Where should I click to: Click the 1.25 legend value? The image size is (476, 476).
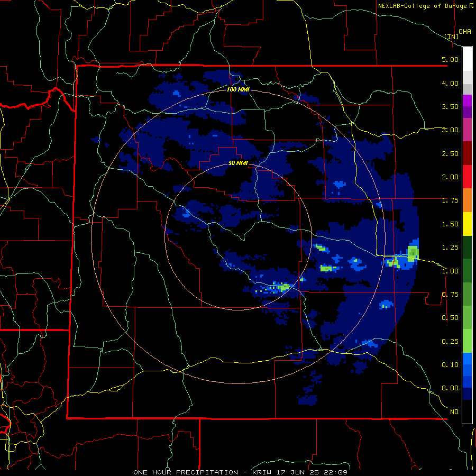click(450, 248)
